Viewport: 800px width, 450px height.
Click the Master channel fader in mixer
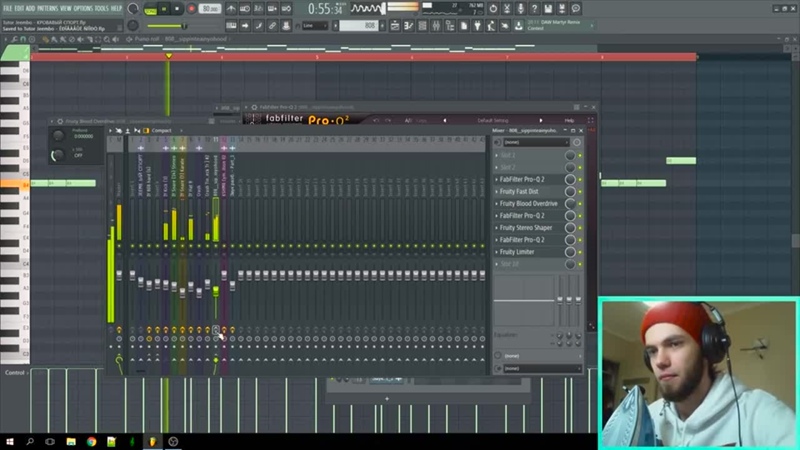pos(119,275)
